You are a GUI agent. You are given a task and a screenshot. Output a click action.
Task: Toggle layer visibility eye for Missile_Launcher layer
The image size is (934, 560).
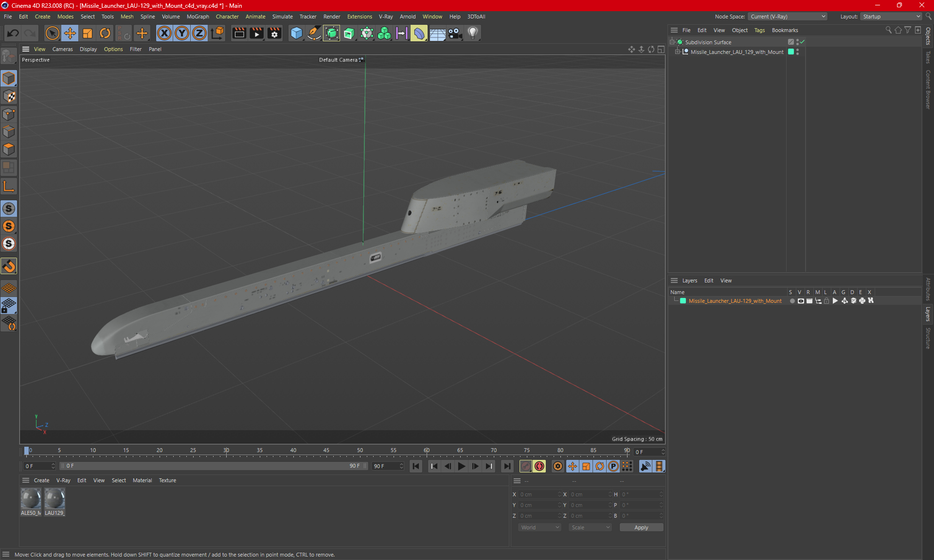click(x=801, y=301)
